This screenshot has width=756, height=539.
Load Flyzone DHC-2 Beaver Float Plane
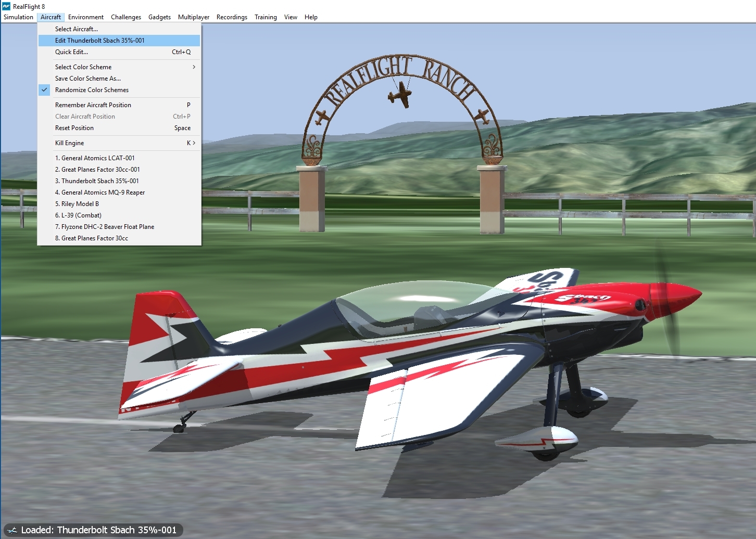point(119,227)
